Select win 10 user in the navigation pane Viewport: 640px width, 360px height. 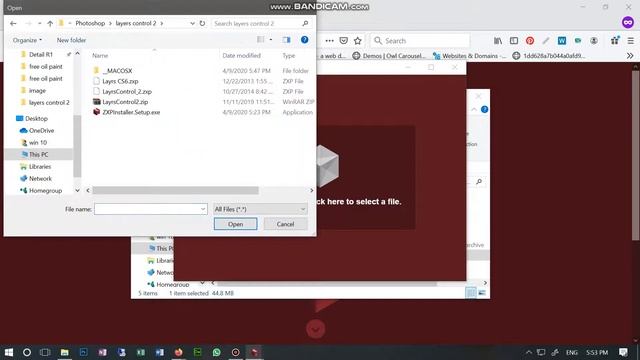(38, 142)
